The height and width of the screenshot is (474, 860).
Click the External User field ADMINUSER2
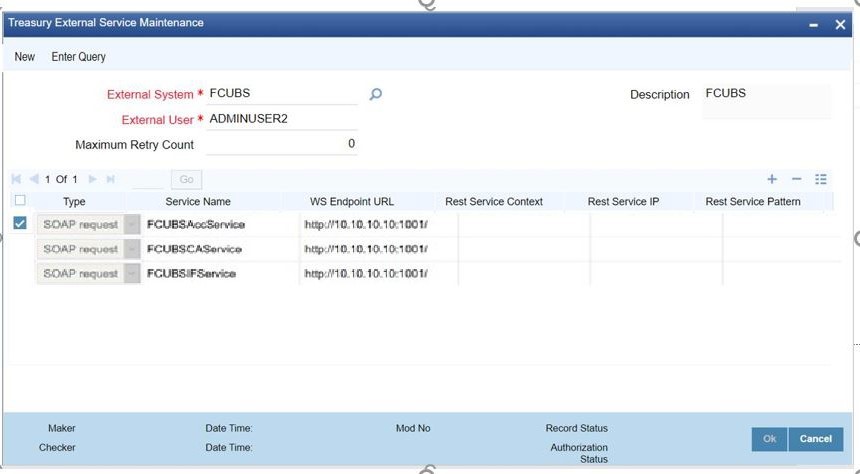pos(282,119)
